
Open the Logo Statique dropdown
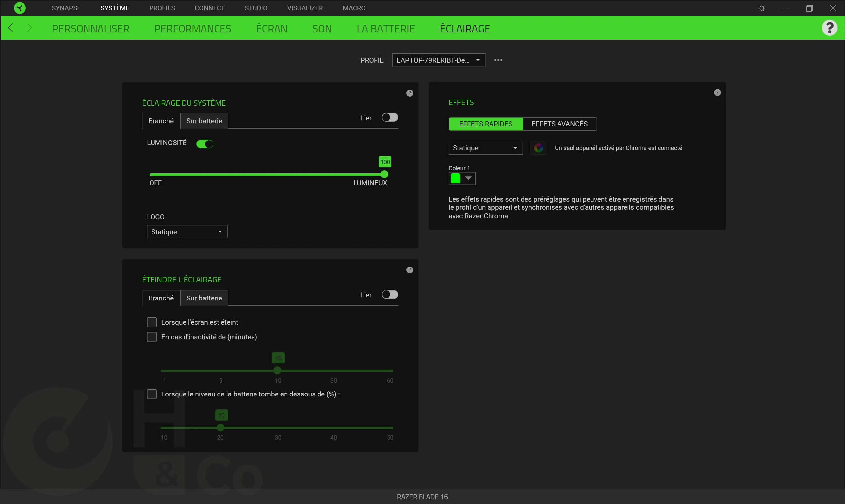[x=187, y=232]
